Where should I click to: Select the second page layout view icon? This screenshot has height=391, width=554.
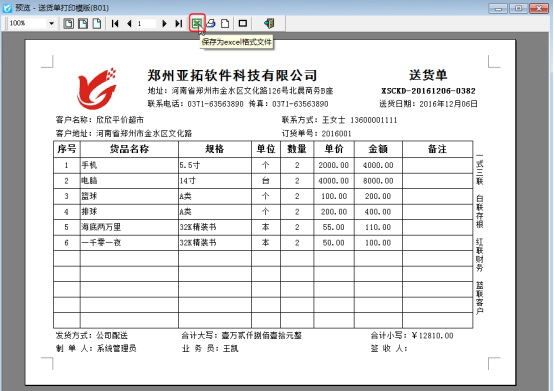83,24
